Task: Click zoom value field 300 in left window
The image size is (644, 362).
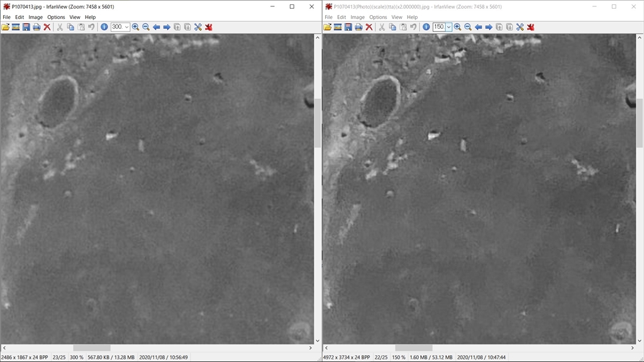Action: (118, 27)
